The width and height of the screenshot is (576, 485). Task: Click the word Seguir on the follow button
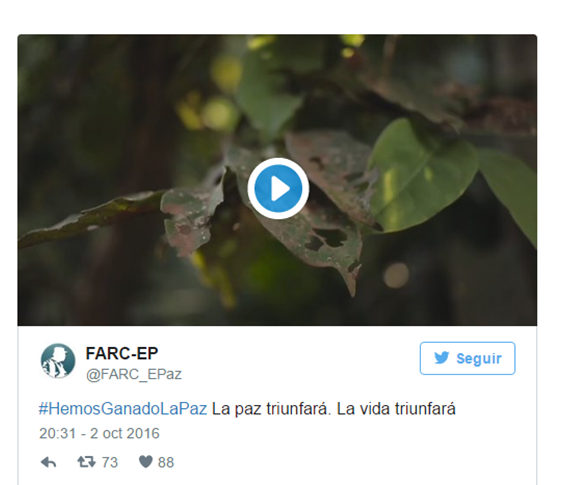click(x=479, y=358)
